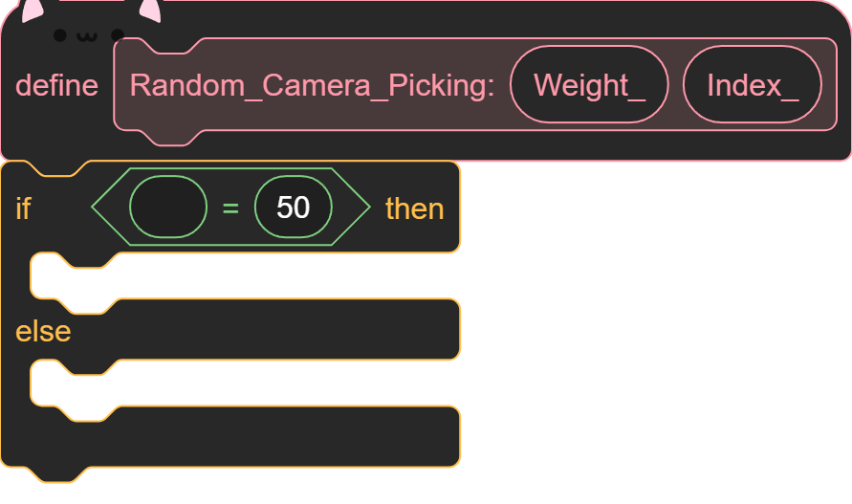Click the top notch of the pink prototype block

coord(172,46)
